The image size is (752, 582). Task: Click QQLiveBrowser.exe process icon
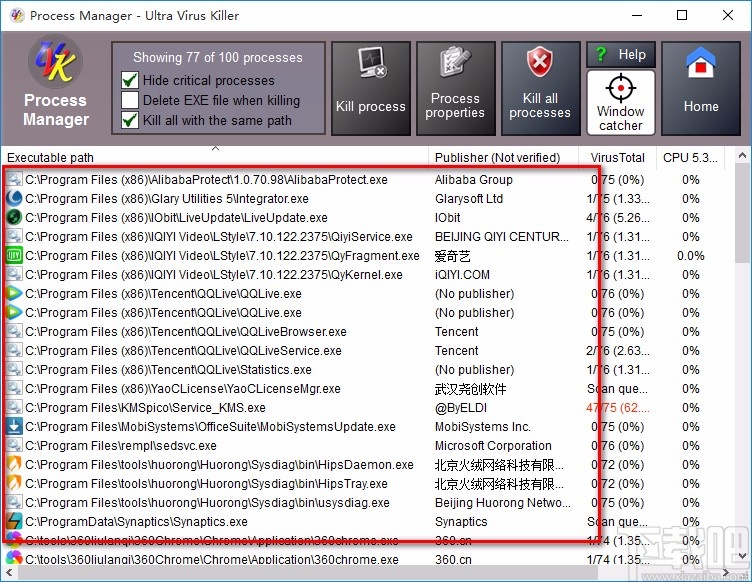(x=14, y=331)
